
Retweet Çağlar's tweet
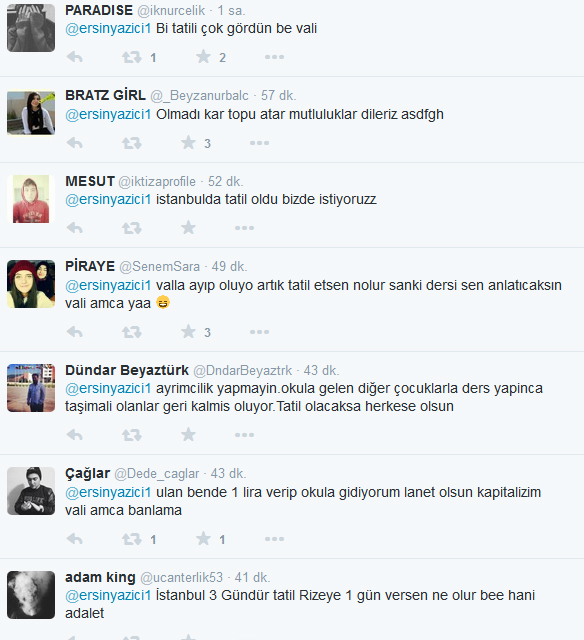[x=132, y=539]
